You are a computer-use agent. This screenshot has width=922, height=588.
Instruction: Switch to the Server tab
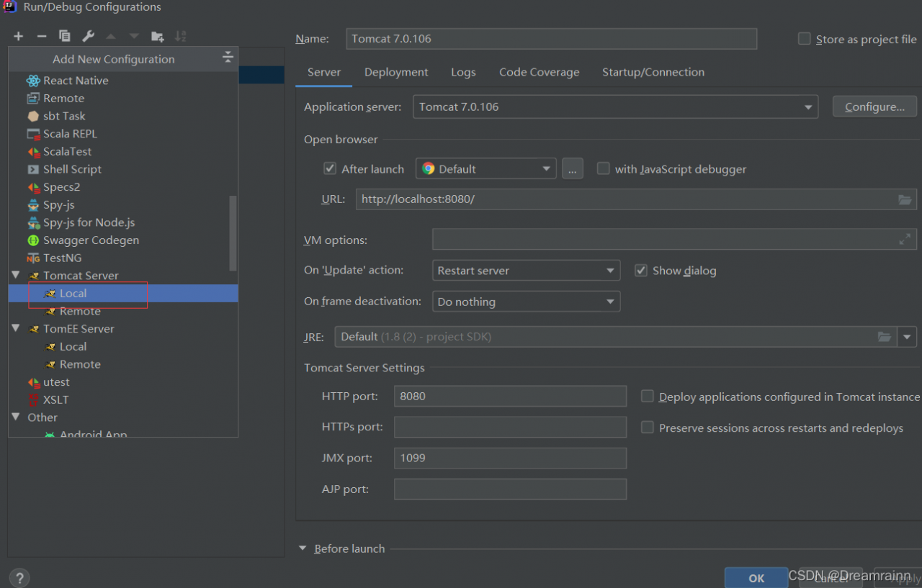click(324, 72)
